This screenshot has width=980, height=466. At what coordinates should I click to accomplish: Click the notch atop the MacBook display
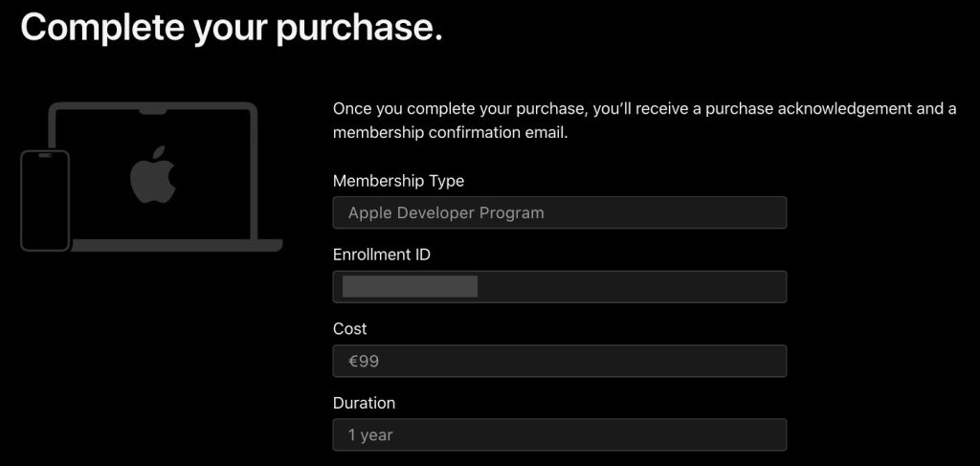(x=153, y=112)
